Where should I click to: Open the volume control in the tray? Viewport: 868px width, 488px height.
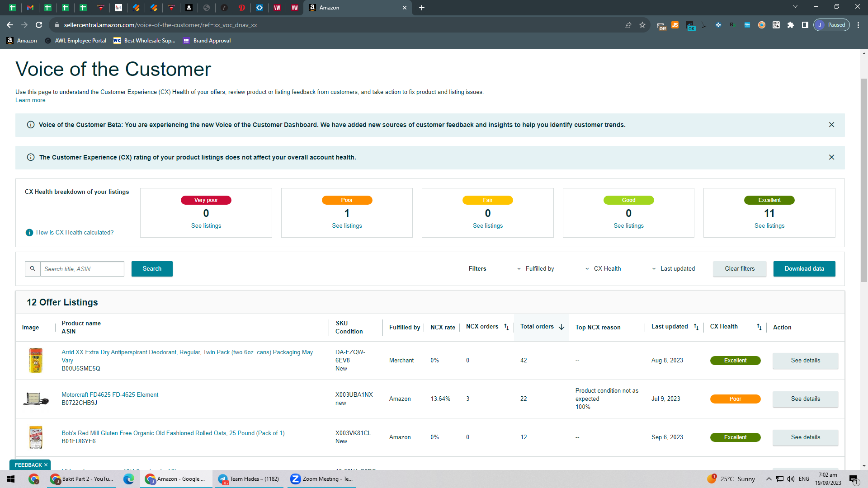point(791,479)
